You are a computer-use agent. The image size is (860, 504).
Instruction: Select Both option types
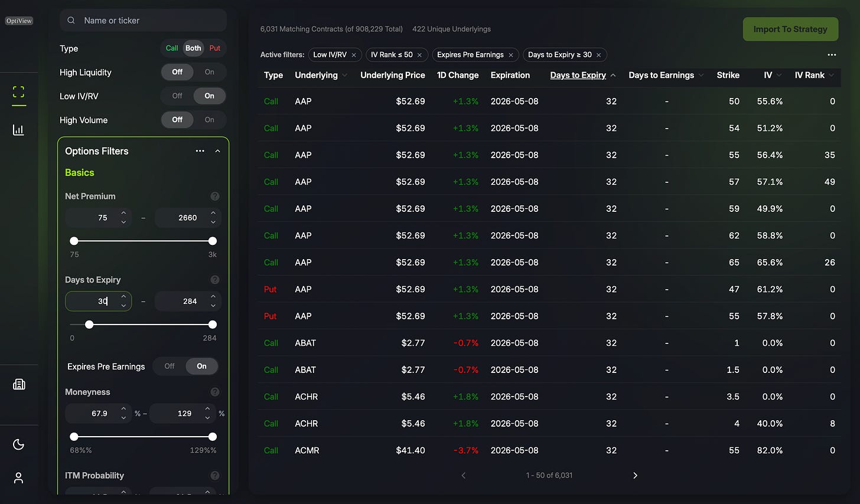pyautogui.click(x=193, y=48)
